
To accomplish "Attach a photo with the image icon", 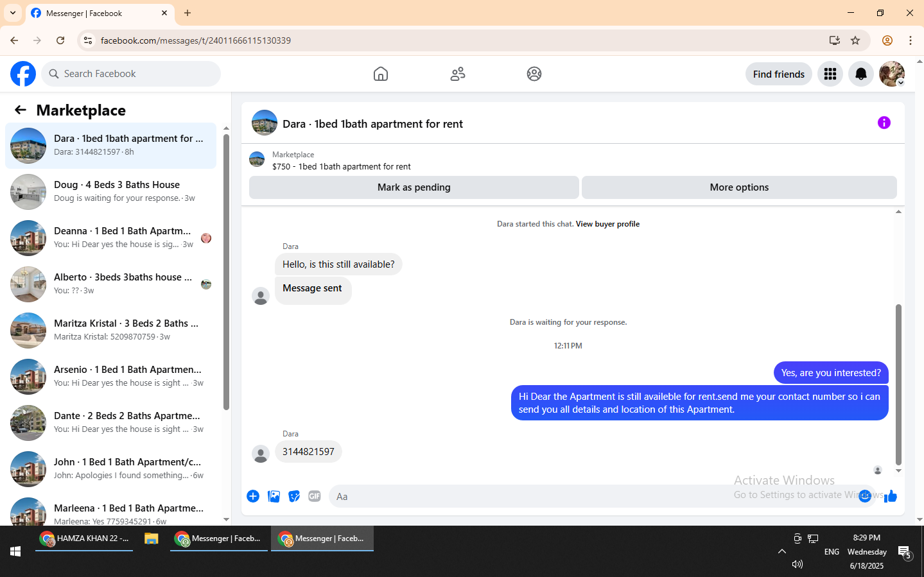I will coord(274,496).
